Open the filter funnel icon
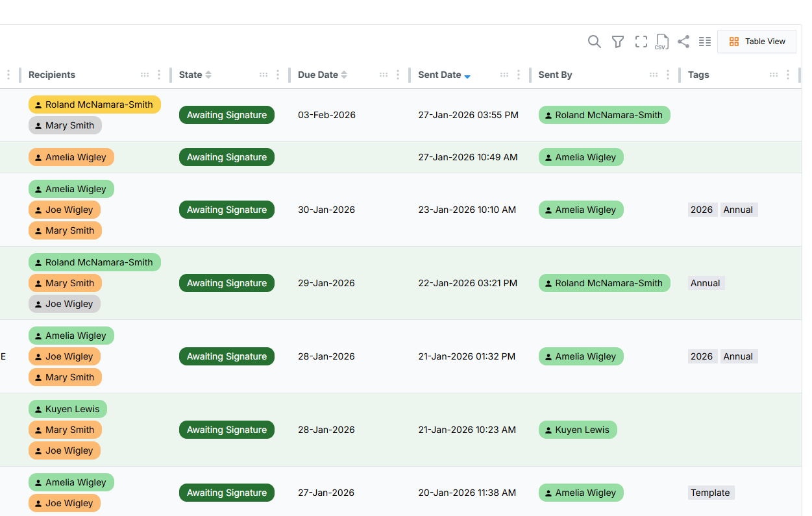Viewport: 812px width, 516px height. coord(618,42)
